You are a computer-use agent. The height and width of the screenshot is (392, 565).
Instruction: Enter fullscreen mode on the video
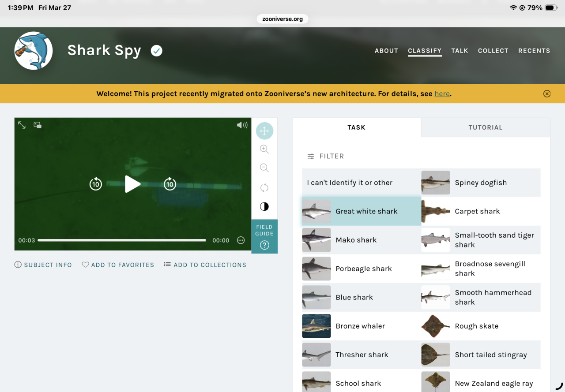[22, 125]
